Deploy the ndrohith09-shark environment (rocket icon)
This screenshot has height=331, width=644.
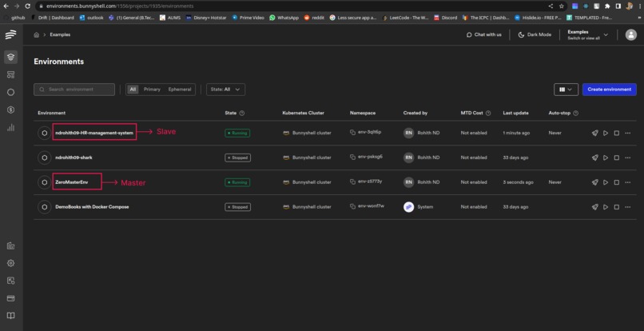[x=594, y=158]
